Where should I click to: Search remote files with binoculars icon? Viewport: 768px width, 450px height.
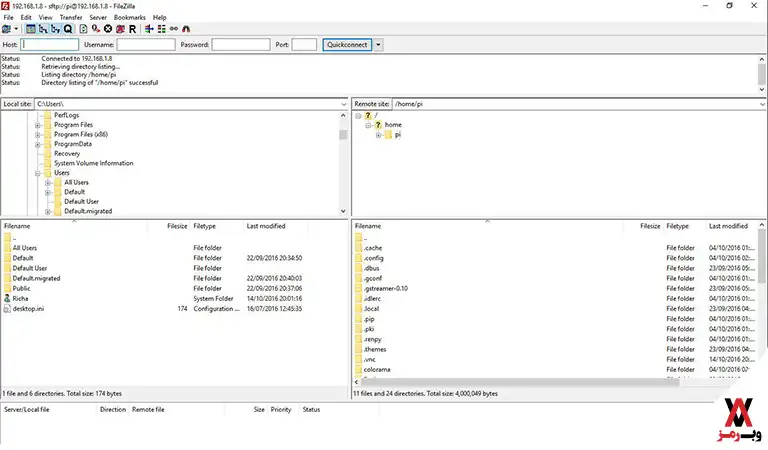coord(186,29)
